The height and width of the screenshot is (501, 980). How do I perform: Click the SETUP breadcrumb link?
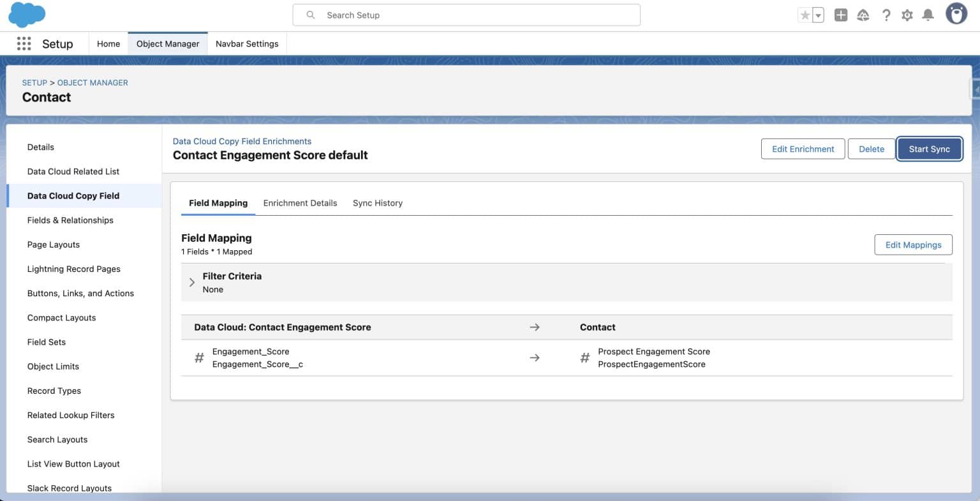coord(34,82)
